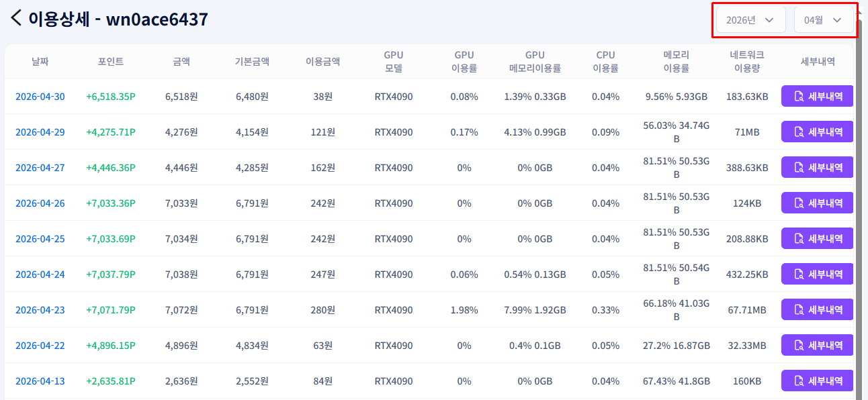
Task: Click the 이용상세 - wn0ace6437 page title
Action: coord(118,19)
